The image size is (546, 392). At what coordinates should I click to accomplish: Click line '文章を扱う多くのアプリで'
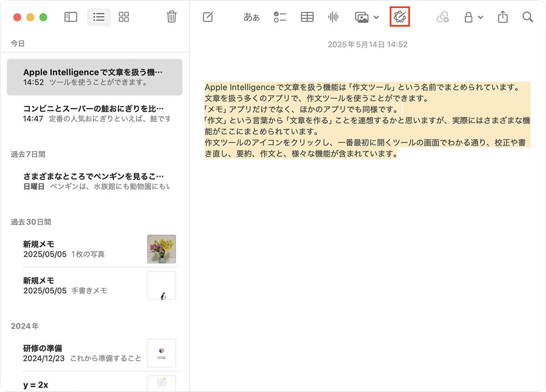coord(317,98)
